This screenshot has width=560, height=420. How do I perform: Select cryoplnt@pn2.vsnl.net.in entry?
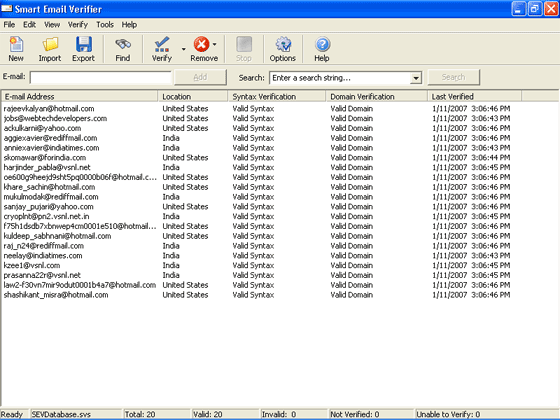point(46,216)
